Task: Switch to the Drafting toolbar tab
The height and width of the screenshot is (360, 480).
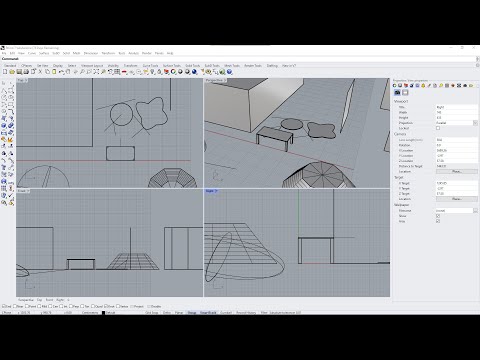Action: (272, 66)
